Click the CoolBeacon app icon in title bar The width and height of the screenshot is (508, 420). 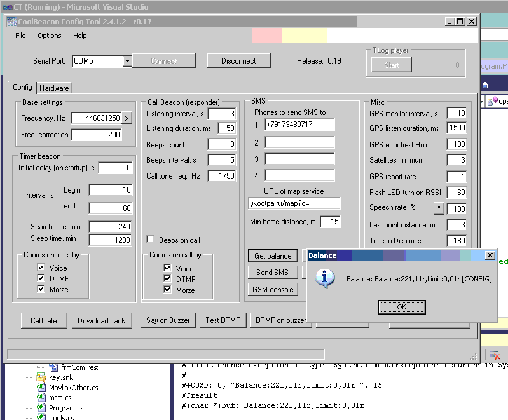coord(11,21)
